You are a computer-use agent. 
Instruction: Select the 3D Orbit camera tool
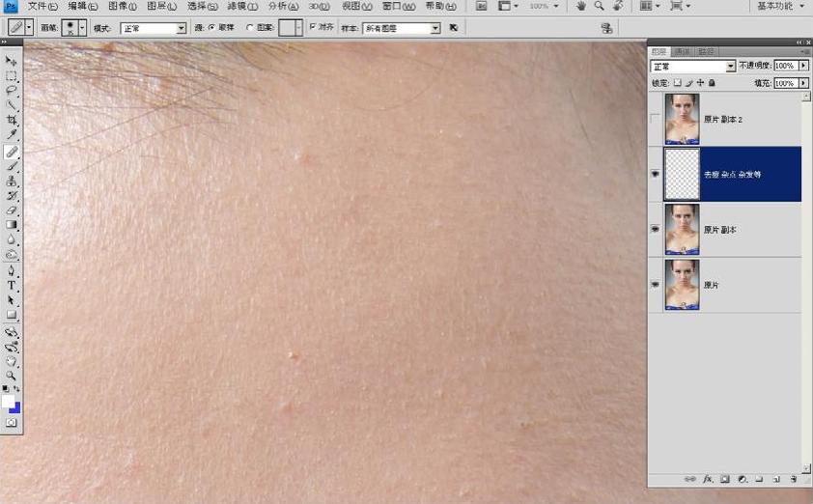click(x=11, y=347)
